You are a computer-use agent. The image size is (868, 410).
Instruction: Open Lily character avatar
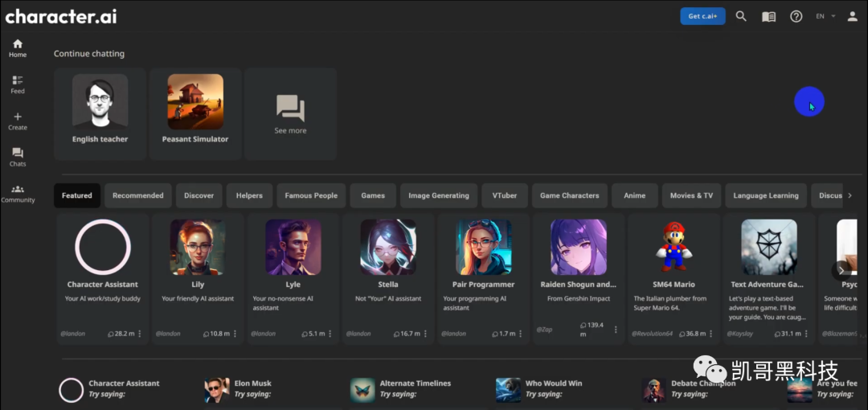tap(198, 247)
